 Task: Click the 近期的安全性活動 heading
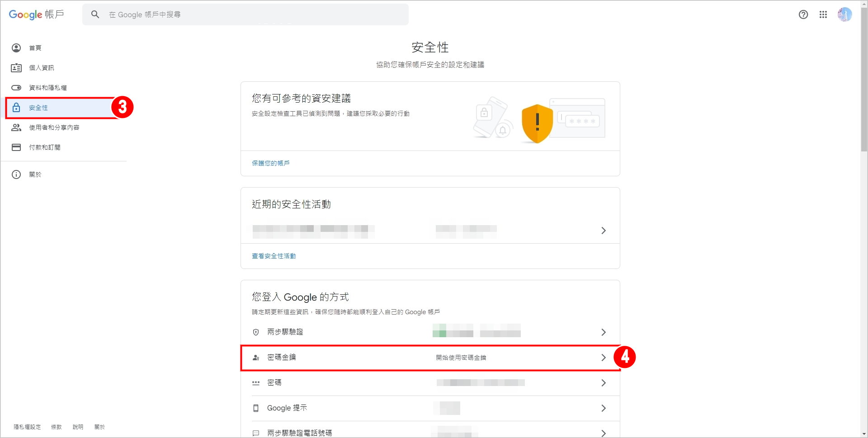tap(291, 204)
